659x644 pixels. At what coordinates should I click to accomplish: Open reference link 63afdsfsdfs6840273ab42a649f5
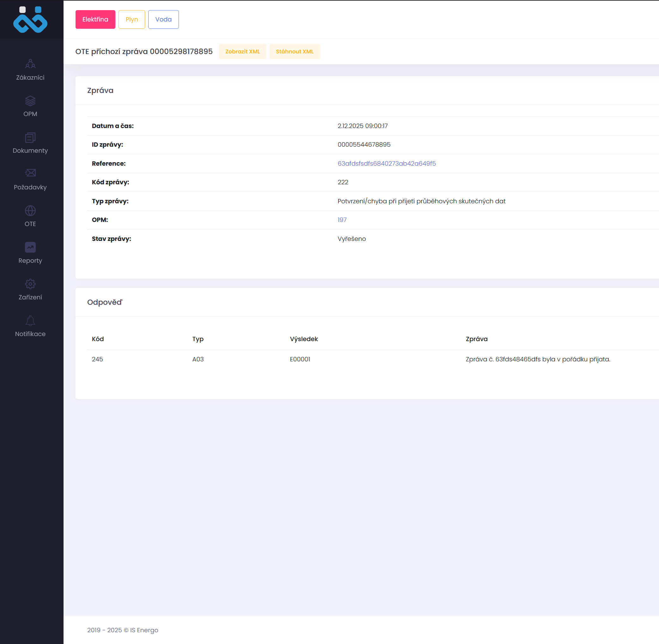[x=387, y=163]
